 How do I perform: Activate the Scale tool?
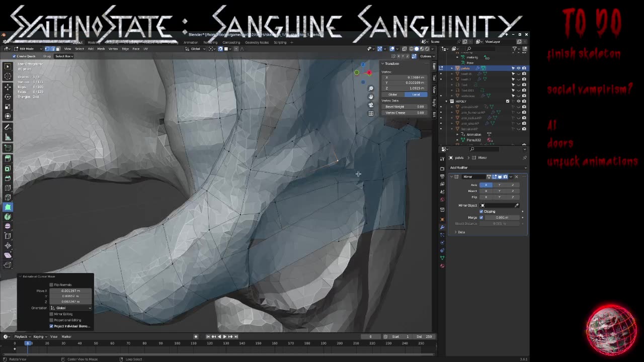(8, 107)
